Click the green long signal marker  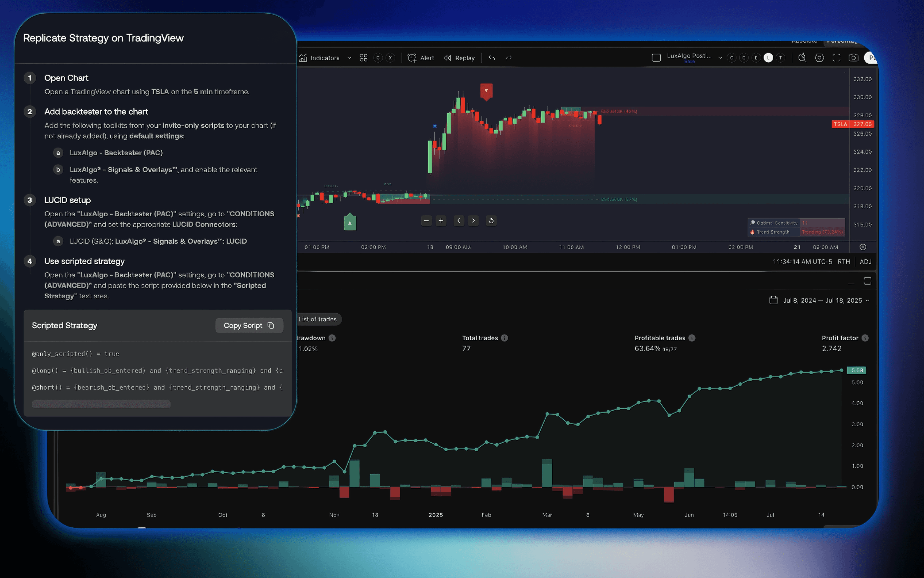(x=350, y=222)
